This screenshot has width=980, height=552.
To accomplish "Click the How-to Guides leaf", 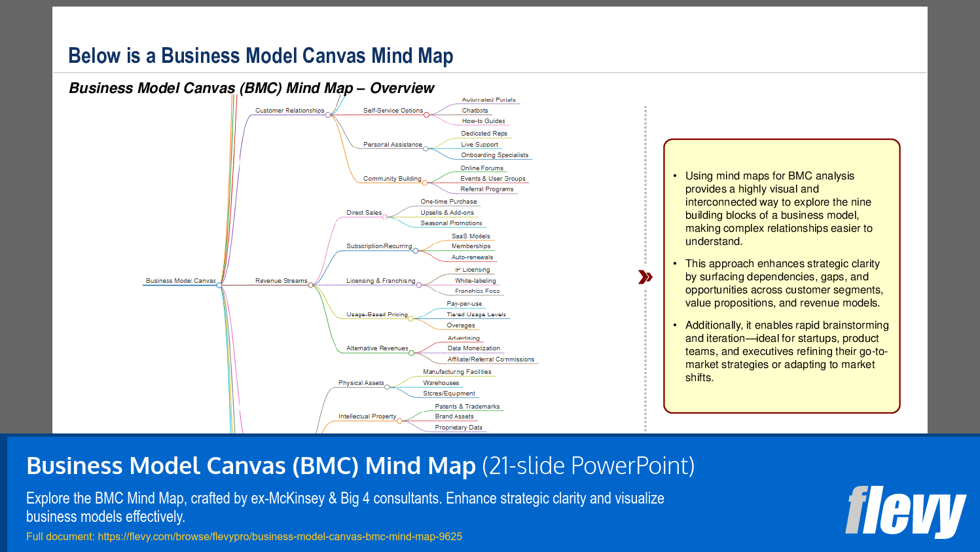I will tap(483, 121).
